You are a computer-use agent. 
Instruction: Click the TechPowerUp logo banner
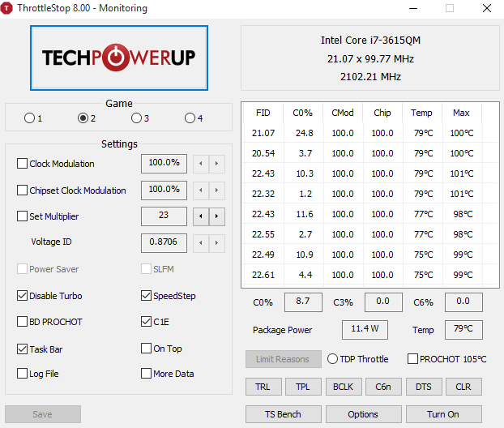click(x=119, y=58)
